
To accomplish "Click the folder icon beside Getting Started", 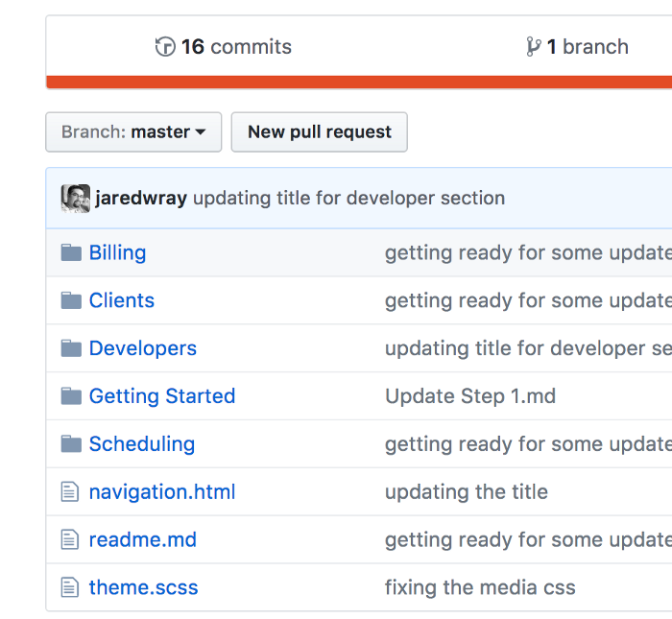I will (x=71, y=396).
